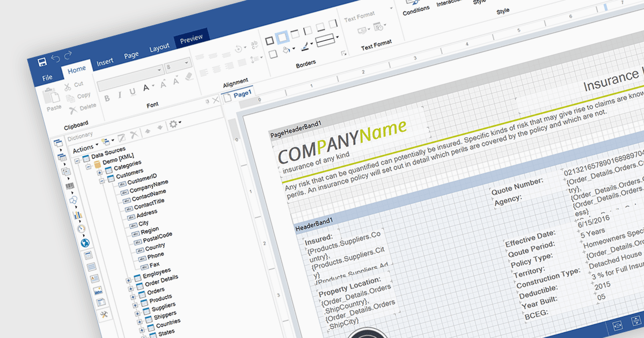Click the globe map component
Image resolution: width=644 pixels, height=338 pixels.
point(85,243)
